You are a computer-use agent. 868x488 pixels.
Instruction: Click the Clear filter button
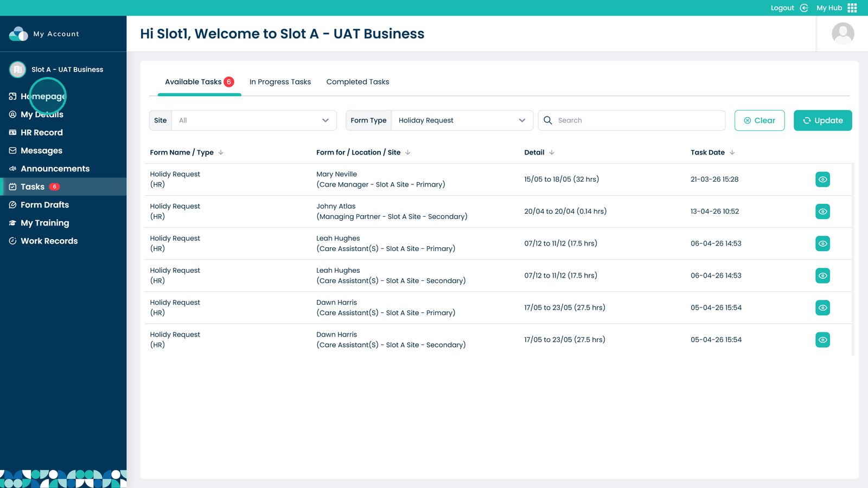tap(759, 120)
